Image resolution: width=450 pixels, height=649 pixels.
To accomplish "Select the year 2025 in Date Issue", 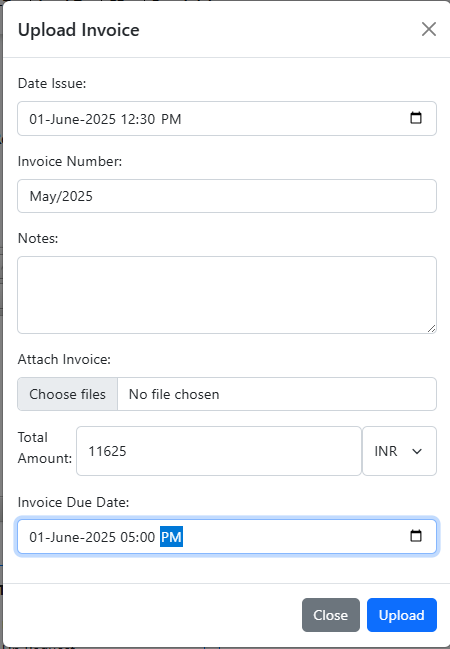I will (x=101, y=119).
